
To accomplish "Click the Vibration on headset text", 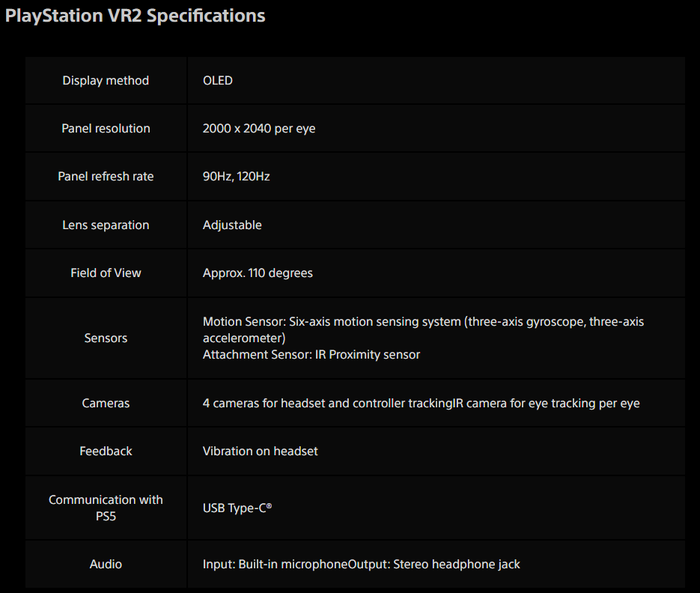I will [261, 451].
